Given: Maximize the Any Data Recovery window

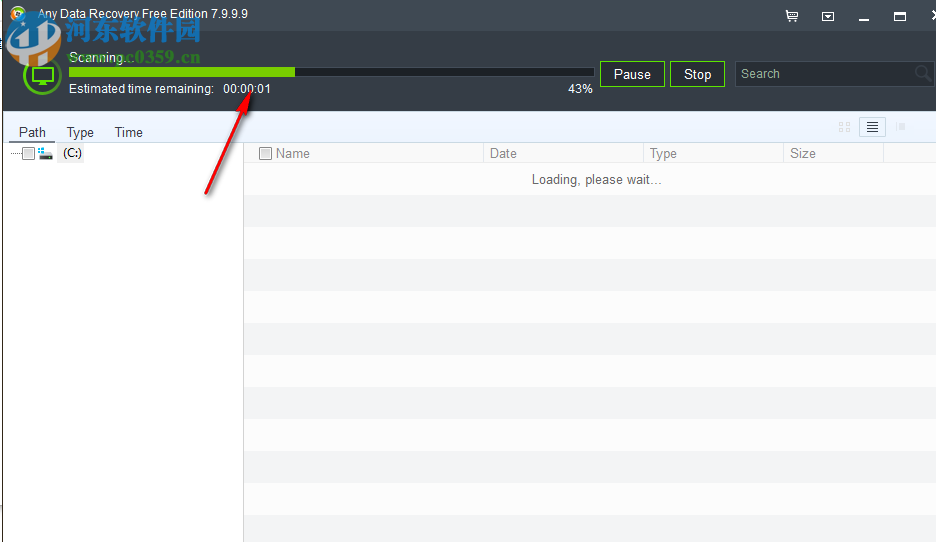Looking at the screenshot, I should click(900, 17).
